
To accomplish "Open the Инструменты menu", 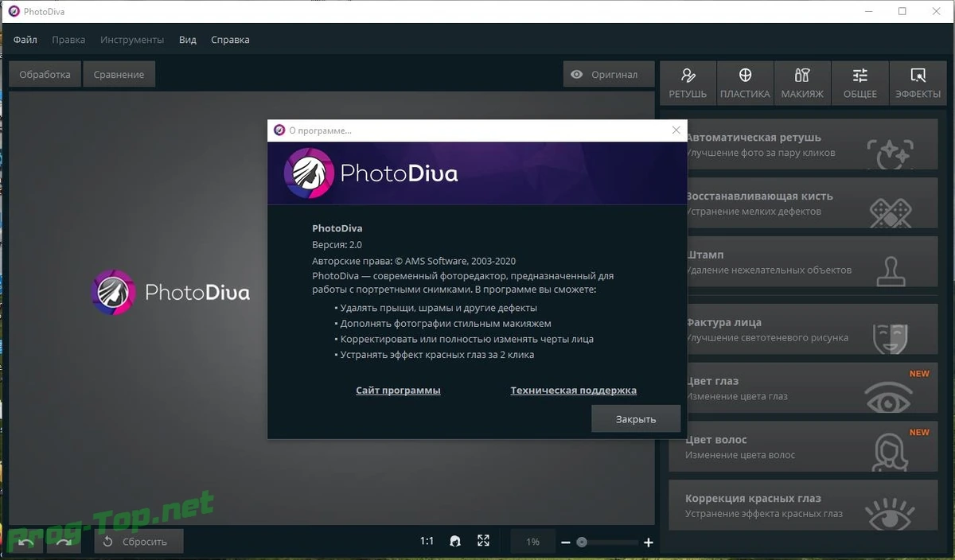I will pos(132,40).
